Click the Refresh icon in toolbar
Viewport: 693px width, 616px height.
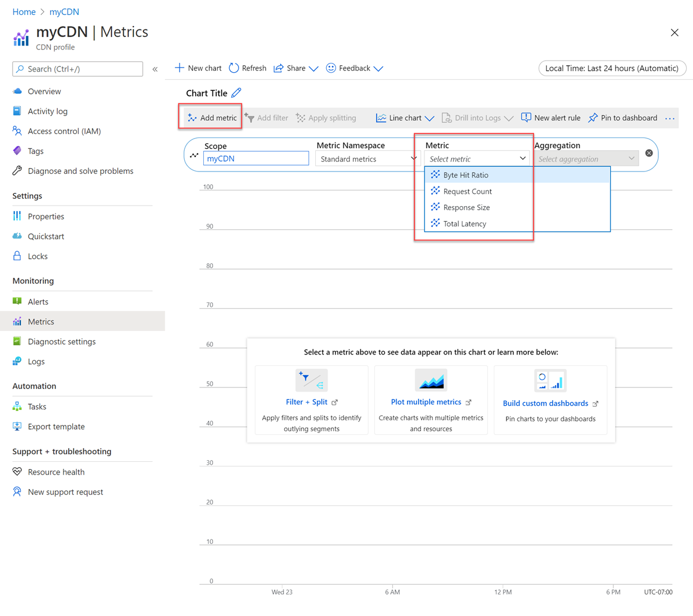click(x=234, y=68)
